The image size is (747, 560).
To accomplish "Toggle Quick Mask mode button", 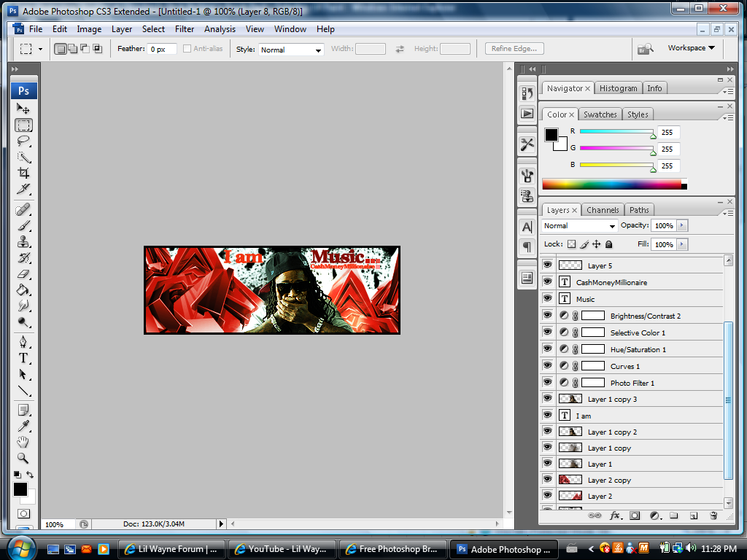I will click(x=23, y=514).
